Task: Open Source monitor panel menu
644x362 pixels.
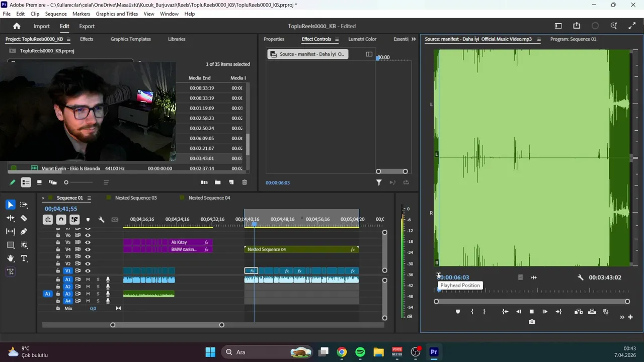Action: click(539, 39)
